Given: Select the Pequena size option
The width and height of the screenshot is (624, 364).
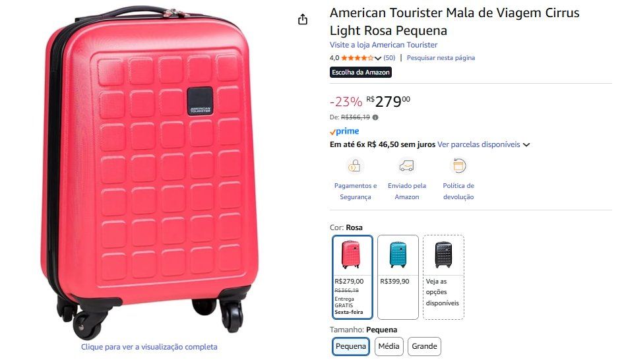Looking at the screenshot, I should [351, 346].
